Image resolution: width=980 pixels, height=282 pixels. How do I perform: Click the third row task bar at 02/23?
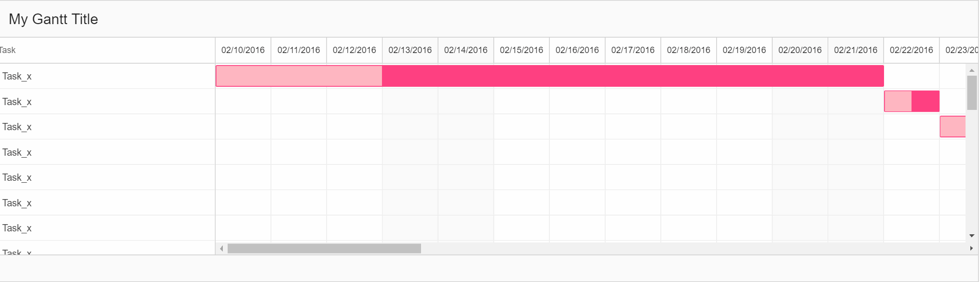pyautogui.click(x=953, y=127)
